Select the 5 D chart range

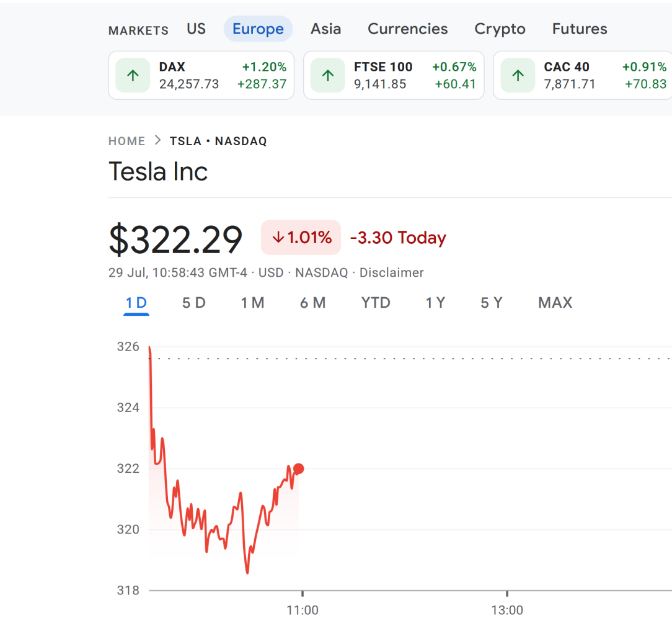(193, 303)
